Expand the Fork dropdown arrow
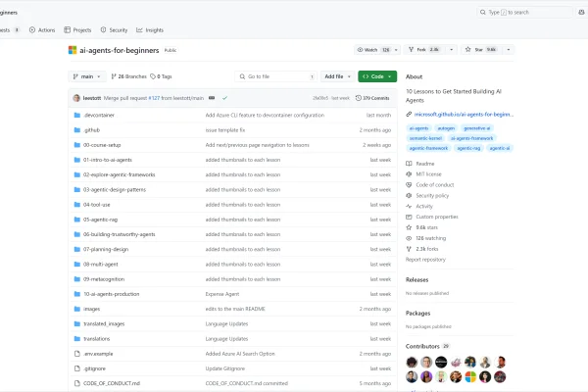The height and width of the screenshot is (392, 588). pos(452,50)
